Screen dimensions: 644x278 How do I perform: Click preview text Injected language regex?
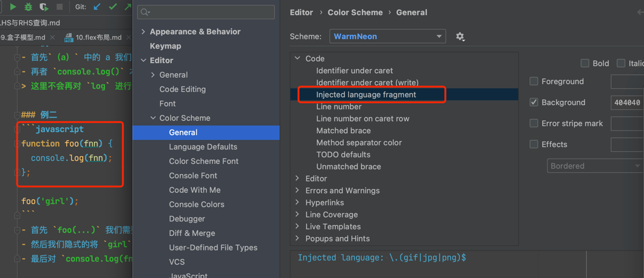(382, 258)
